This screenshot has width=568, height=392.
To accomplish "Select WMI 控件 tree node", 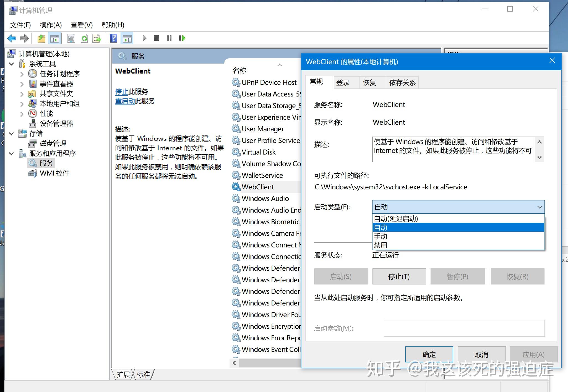I will pyautogui.click(x=54, y=173).
